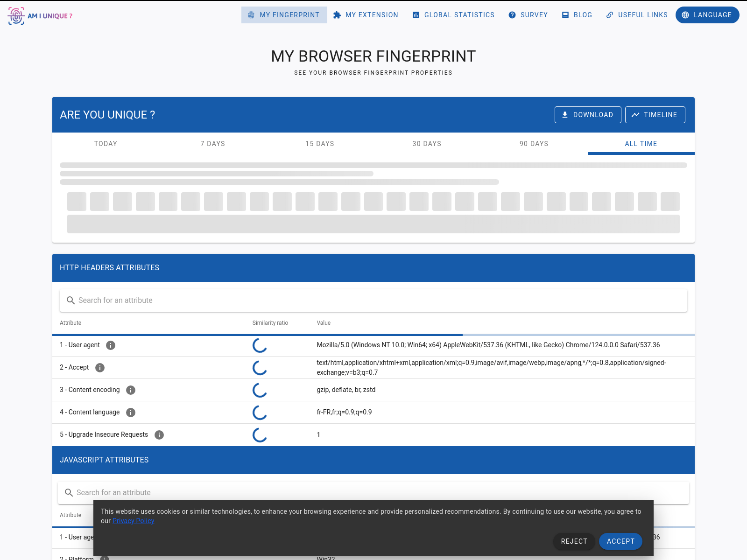Viewport: 747px width, 560px height.
Task: Download the fingerprint data
Action: pyautogui.click(x=588, y=115)
